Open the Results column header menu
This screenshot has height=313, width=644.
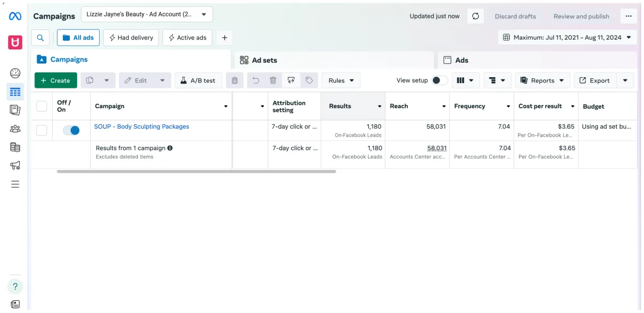point(380,106)
